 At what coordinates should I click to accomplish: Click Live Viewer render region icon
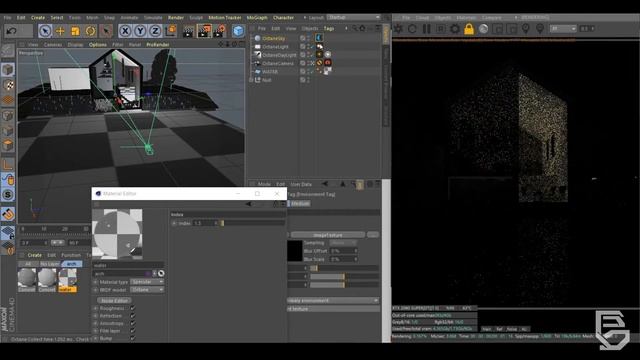point(441,29)
